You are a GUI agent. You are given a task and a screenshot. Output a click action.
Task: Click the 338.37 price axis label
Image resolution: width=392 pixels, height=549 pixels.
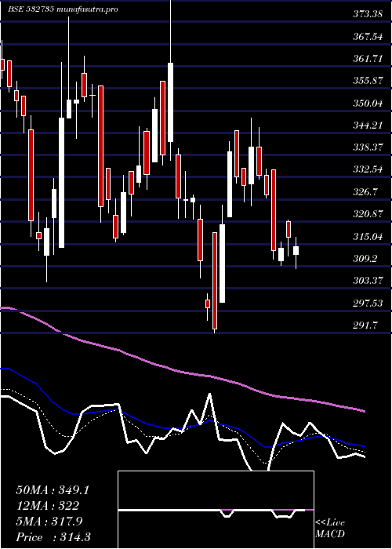click(368, 147)
